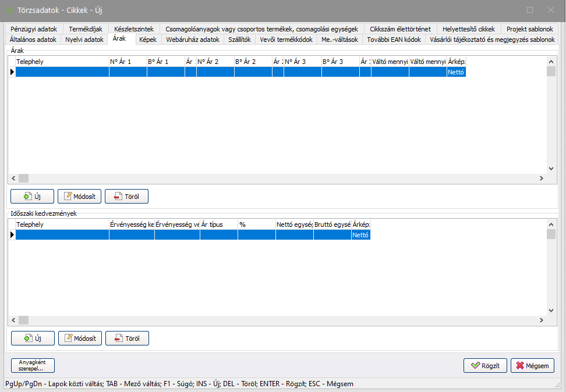Click the Telephely column header in Árak

pos(62,61)
